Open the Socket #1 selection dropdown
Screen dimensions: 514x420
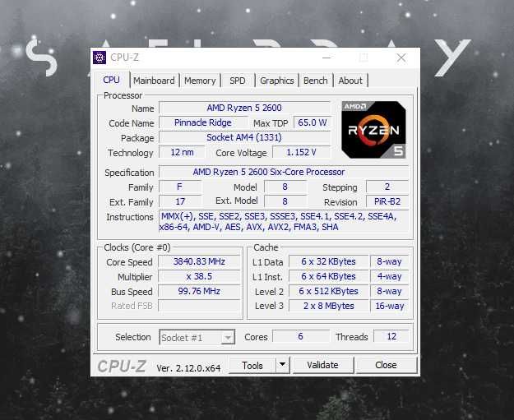point(197,338)
